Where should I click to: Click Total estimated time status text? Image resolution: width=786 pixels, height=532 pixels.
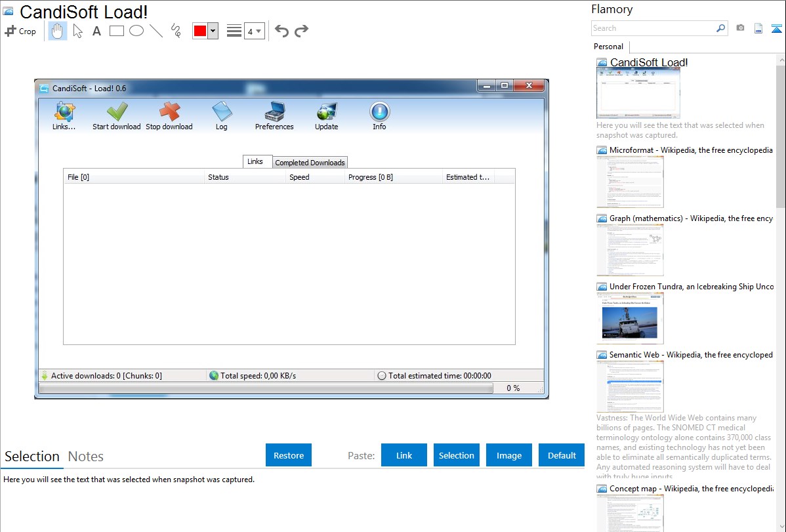tap(440, 376)
